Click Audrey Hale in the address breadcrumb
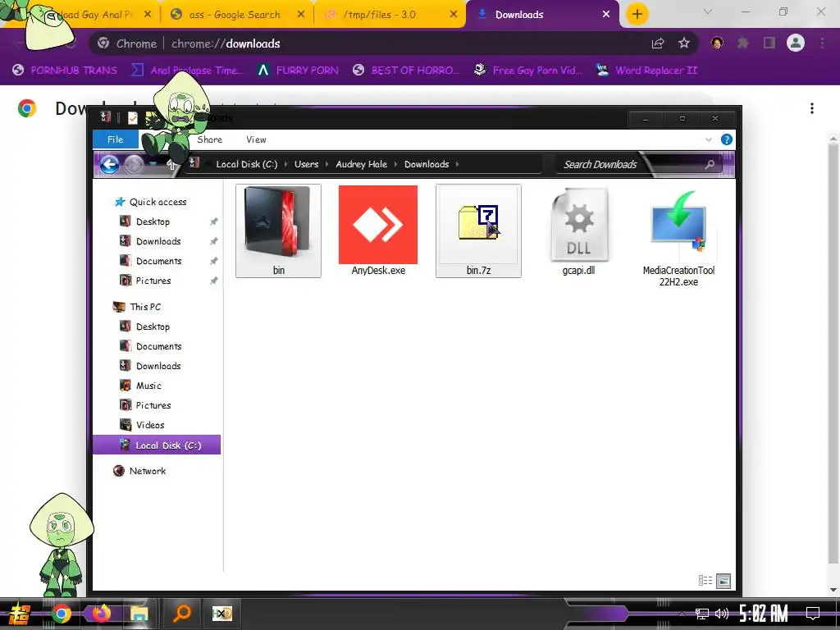 click(361, 164)
